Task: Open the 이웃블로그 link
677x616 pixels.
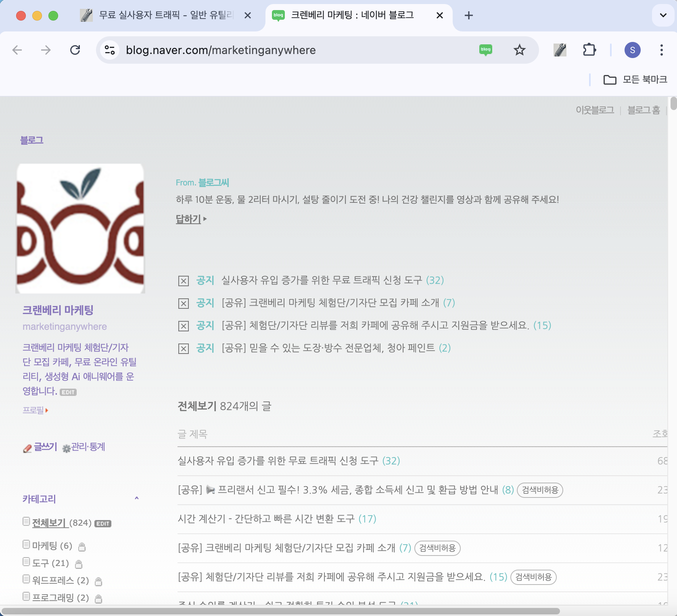Action: tap(595, 110)
